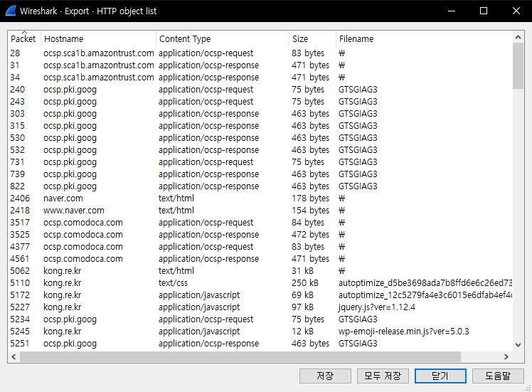Click the Wireshark shark fin title icon
Viewport: 532px width, 392px height.
pos(11,11)
